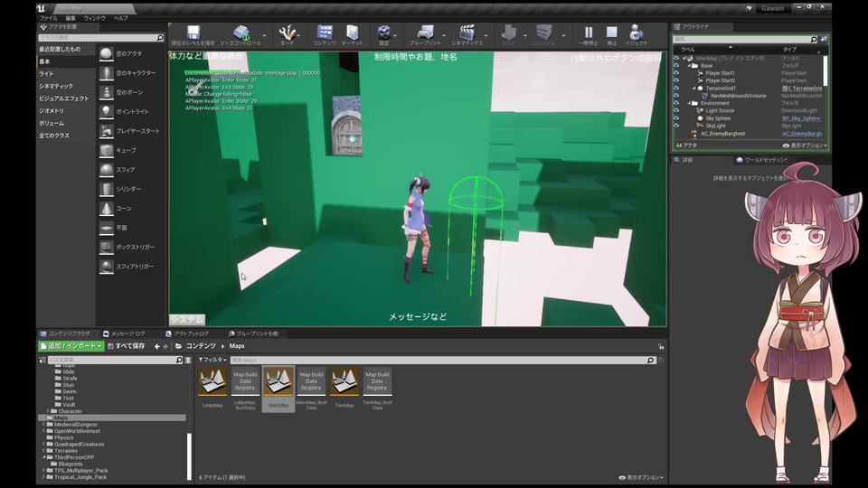Toggle visibility of Player Start1
This screenshot has width=868, height=488.
pyautogui.click(x=675, y=72)
